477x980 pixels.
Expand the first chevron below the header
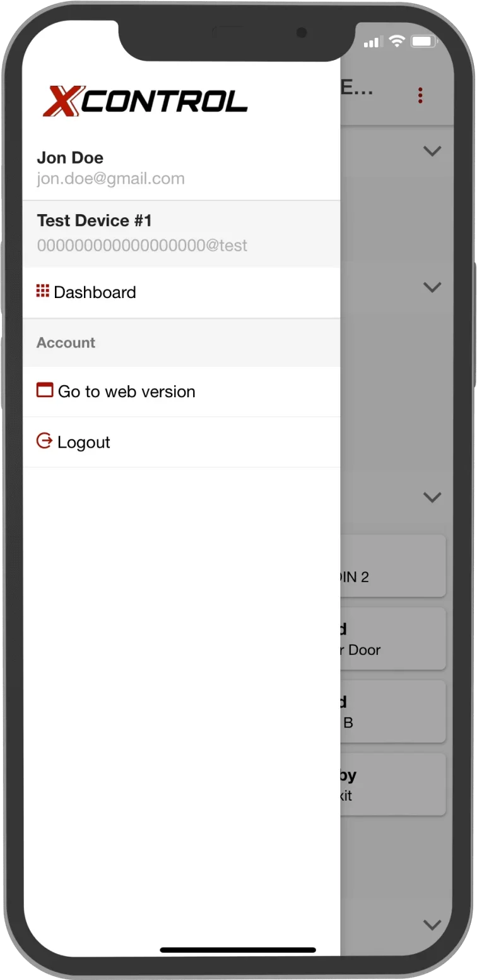click(x=432, y=151)
